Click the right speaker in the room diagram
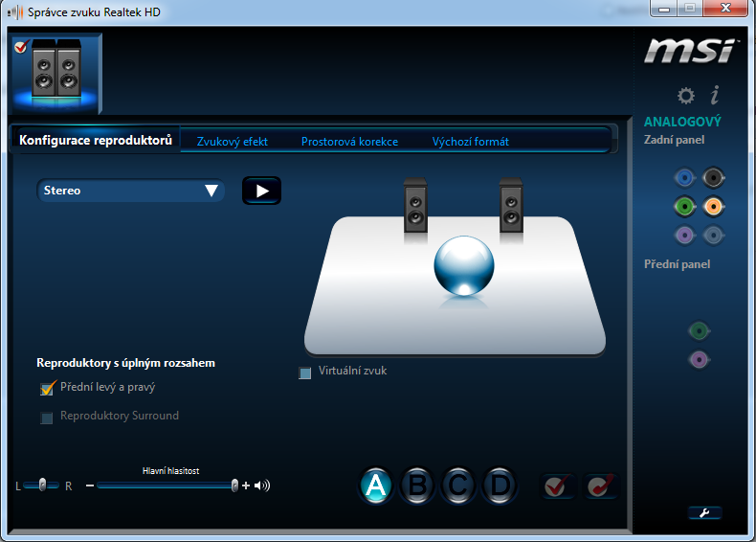The width and height of the screenshot is (756, 542). (511, 205)
